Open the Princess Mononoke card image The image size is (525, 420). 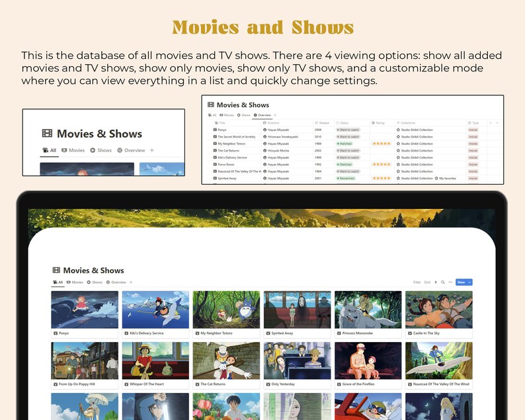click(368, 310)
